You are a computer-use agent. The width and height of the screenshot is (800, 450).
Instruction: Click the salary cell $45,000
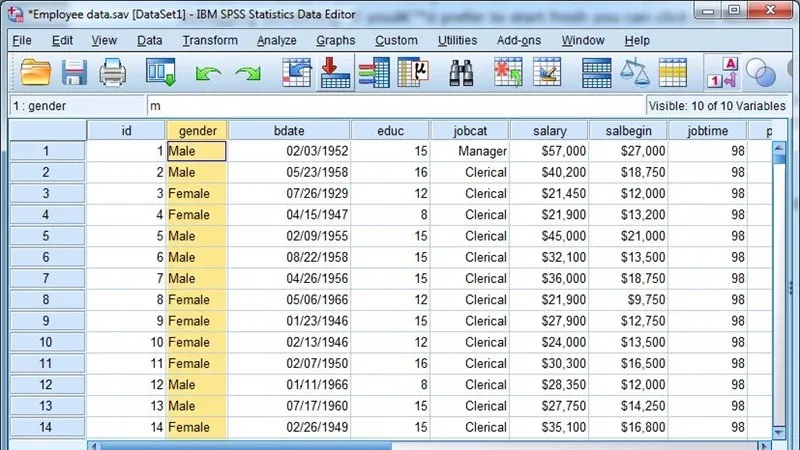[549, 236]
